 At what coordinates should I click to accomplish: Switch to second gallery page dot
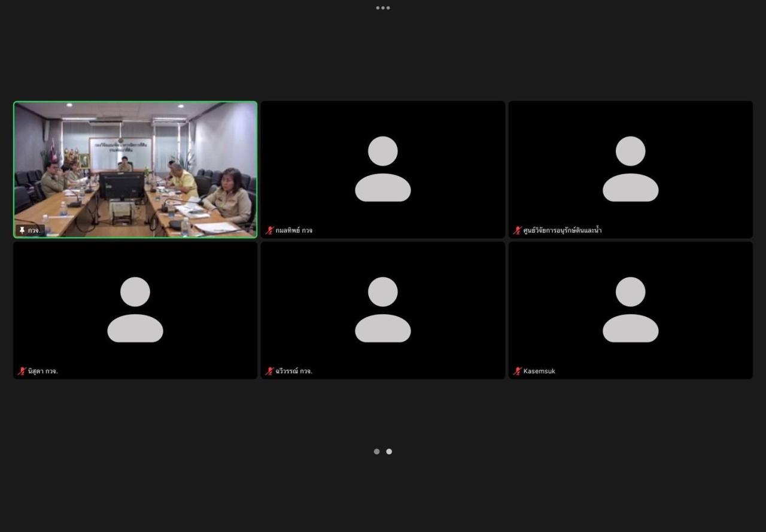(389, 452)
